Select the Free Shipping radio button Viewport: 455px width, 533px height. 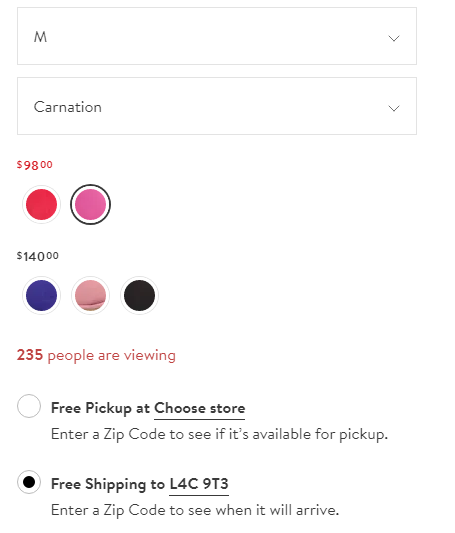click(29, 482)
